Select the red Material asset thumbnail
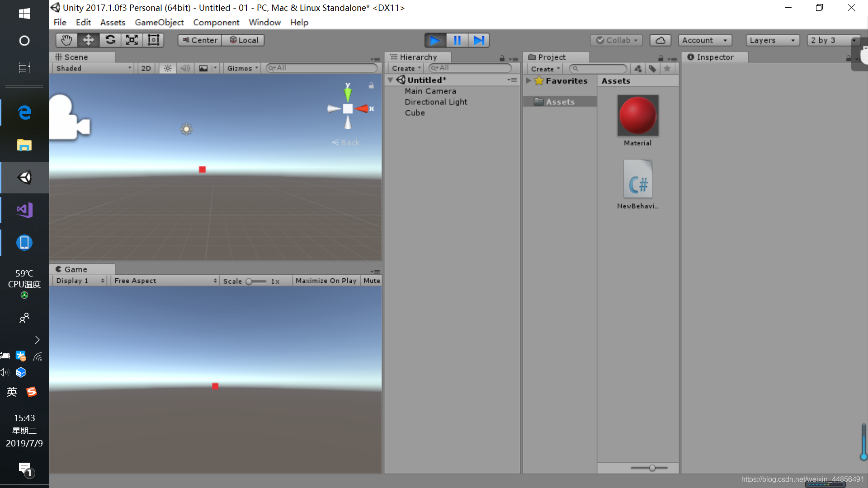The width and height of the screenshot is (868, 488). click(x=638, y=116)
